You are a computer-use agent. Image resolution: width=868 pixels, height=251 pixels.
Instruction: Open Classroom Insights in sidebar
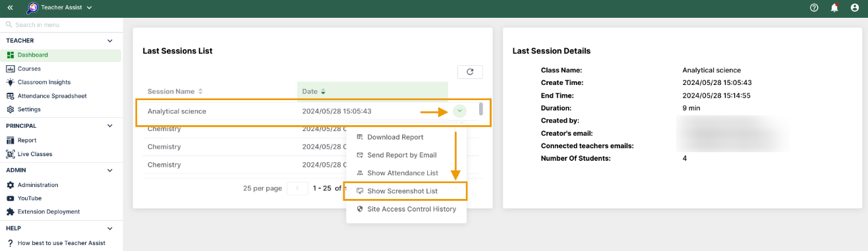tap(43, 82)
